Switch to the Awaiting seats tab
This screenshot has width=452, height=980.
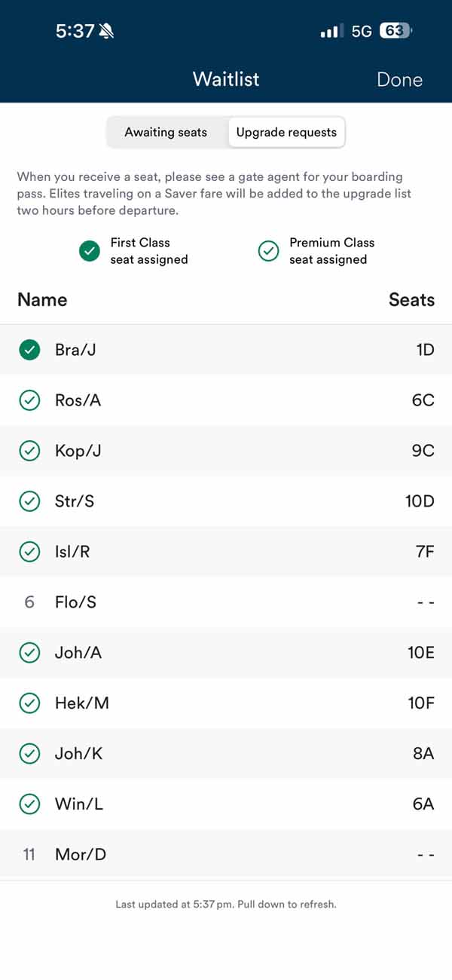(166, 132)
